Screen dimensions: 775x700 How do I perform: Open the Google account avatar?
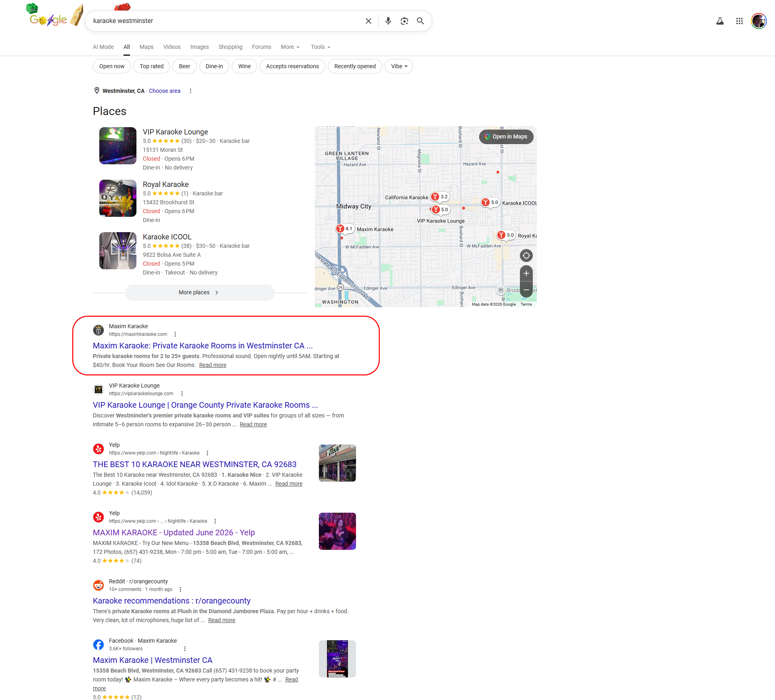(758, 21)
